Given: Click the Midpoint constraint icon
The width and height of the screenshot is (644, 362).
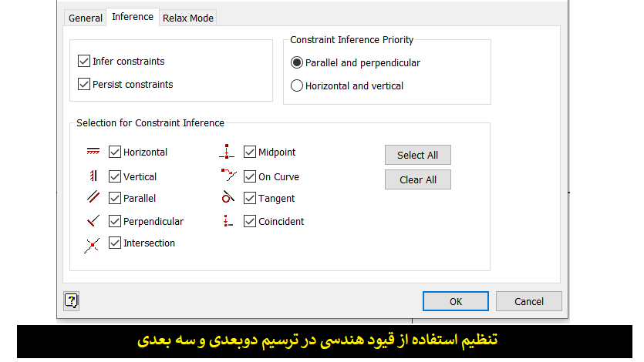Looking at the screenshot, I should pos(227,151).
